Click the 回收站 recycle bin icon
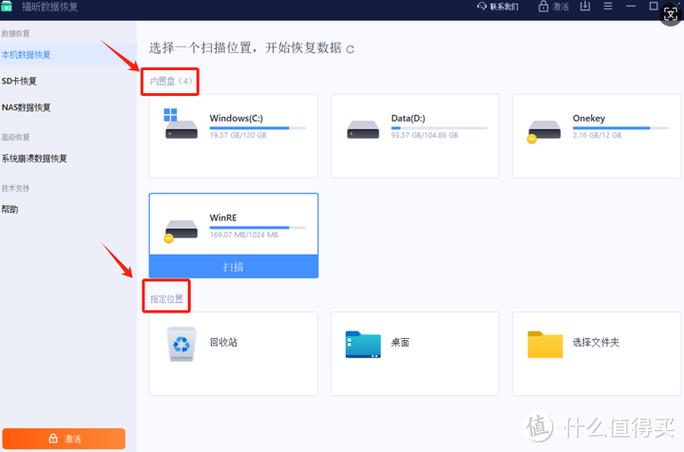Screen dimensions: 684x452 pyautogui.click(x=181, y=344)
